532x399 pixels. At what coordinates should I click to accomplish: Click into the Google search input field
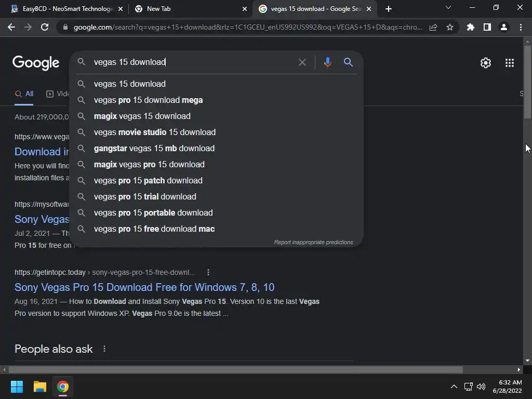coord(193,62)
